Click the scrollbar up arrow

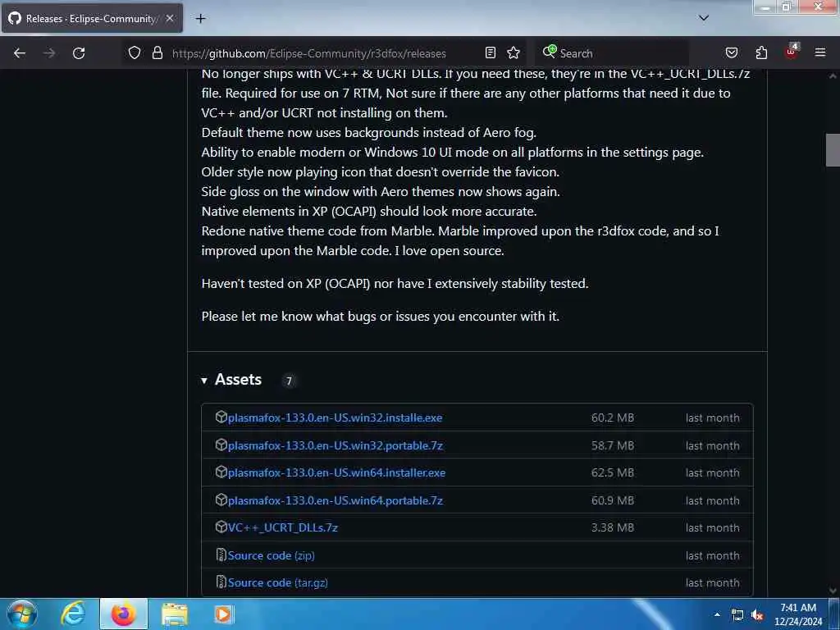click(x=833, y=76)
